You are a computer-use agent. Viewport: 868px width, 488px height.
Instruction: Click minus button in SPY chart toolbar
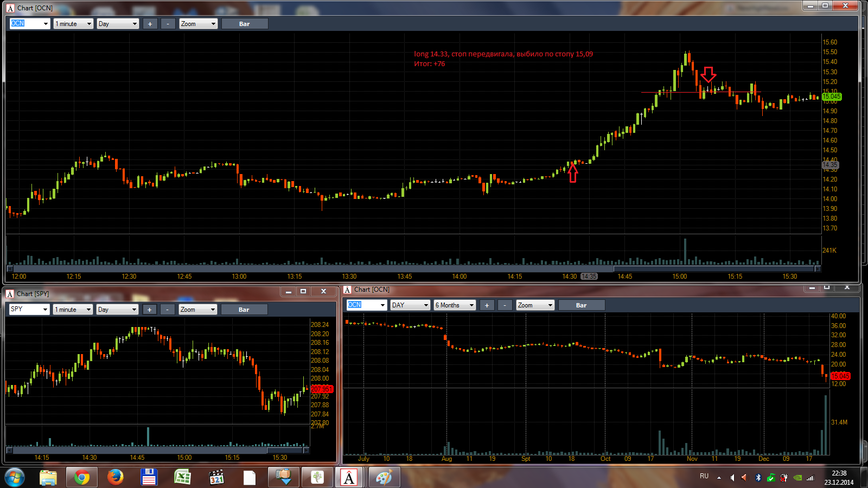click(168, 310)
